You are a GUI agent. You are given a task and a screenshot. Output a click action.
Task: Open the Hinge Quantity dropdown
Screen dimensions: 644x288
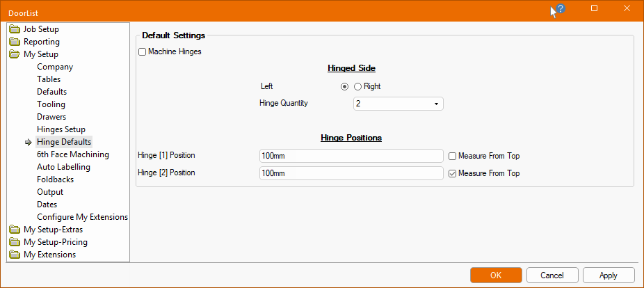coord(398,104)
